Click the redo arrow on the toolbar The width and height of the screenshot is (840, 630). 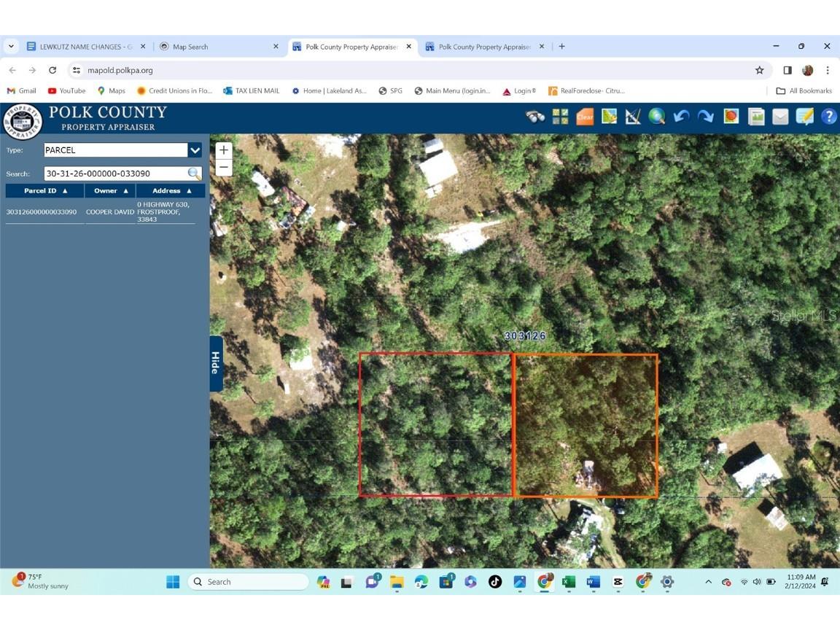tap(705, 116)
